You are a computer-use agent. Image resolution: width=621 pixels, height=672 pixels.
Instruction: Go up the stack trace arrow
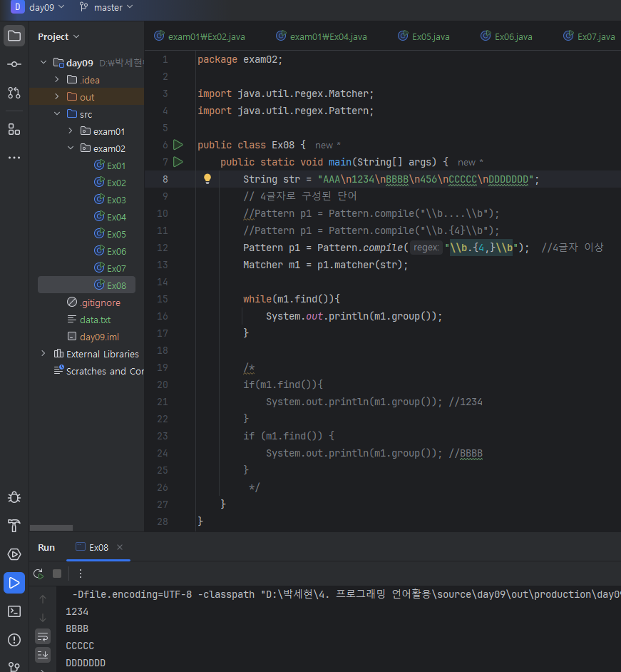43,599
